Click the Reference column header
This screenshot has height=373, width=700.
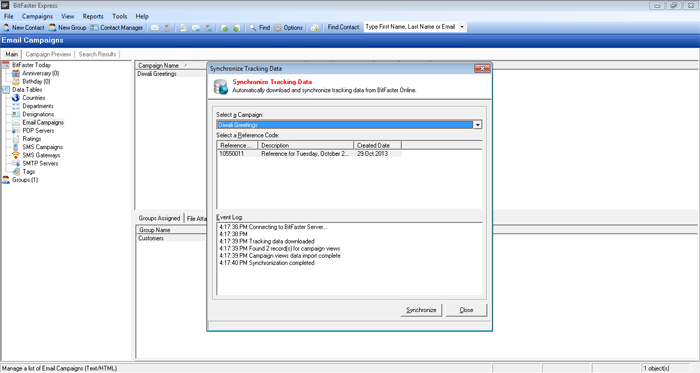[x=237, y=145]
